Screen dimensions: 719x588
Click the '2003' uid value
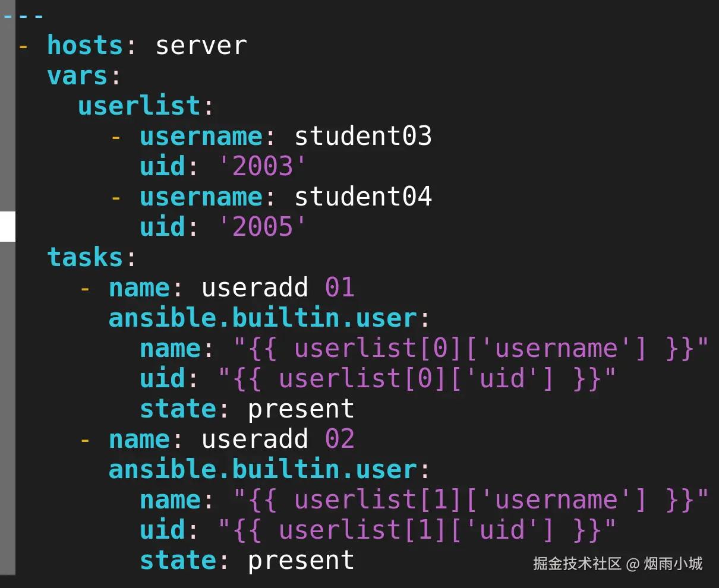click(x=263, y=166)
